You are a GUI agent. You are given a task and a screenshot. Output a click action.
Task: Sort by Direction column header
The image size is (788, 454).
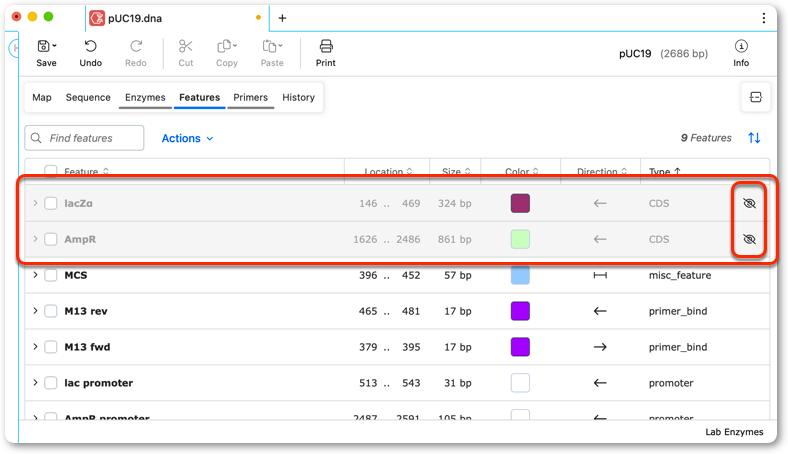click(x=602, y=171)
